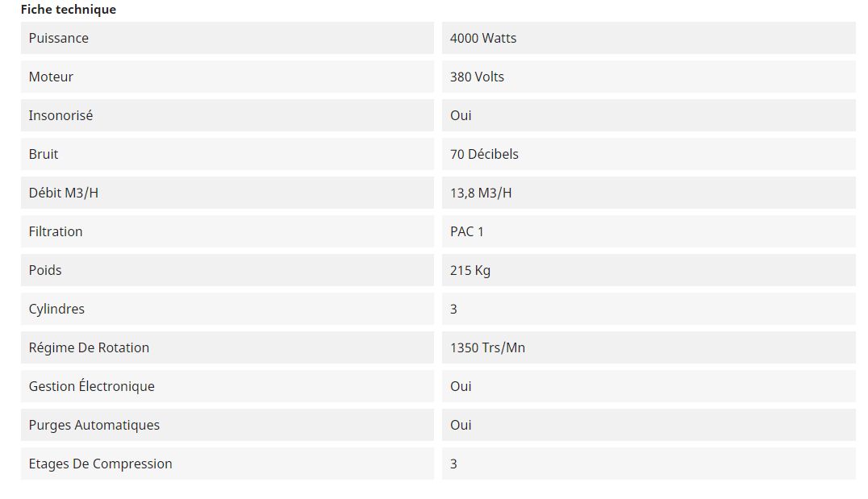The width and height of the screenshot is (868, 499).
Task: Select the 'Moteur' row label
Action: click(x=51, y=77)
